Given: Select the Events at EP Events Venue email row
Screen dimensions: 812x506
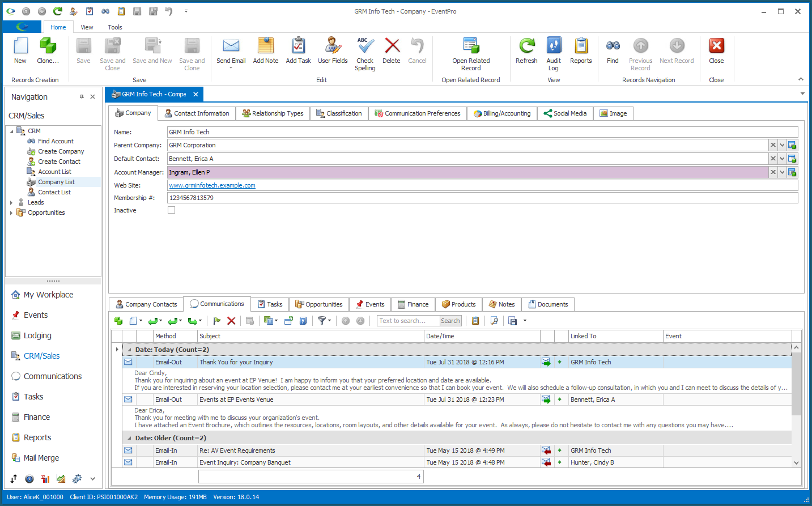Looking at the screenshot, I should tap(457, 399).
